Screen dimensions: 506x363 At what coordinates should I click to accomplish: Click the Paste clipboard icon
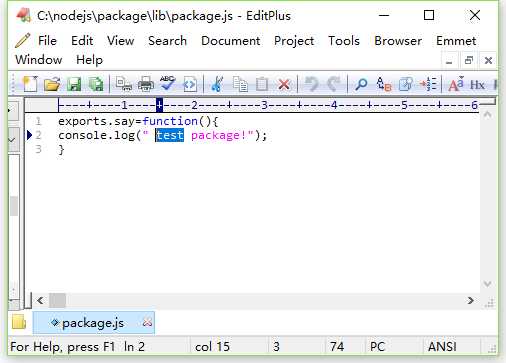coord(262,84)
